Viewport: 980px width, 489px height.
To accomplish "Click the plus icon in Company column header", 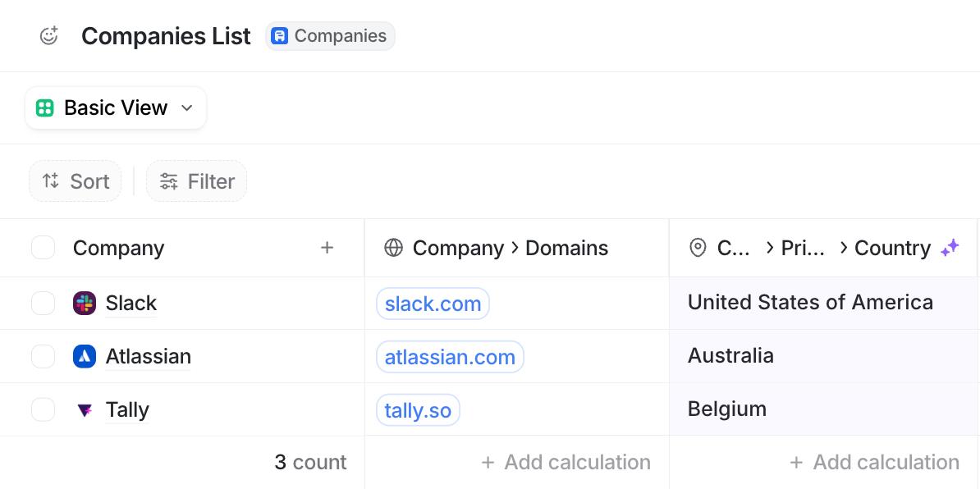I will pos(327,248).
